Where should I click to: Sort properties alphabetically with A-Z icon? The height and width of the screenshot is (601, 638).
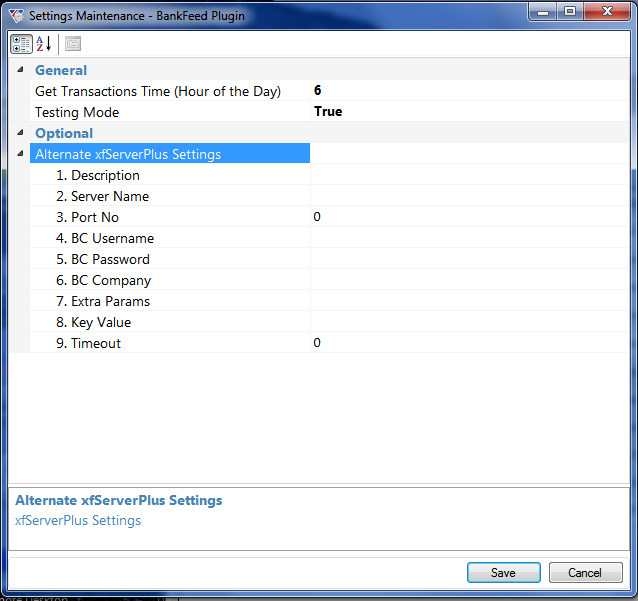click(x=44, y=44)
